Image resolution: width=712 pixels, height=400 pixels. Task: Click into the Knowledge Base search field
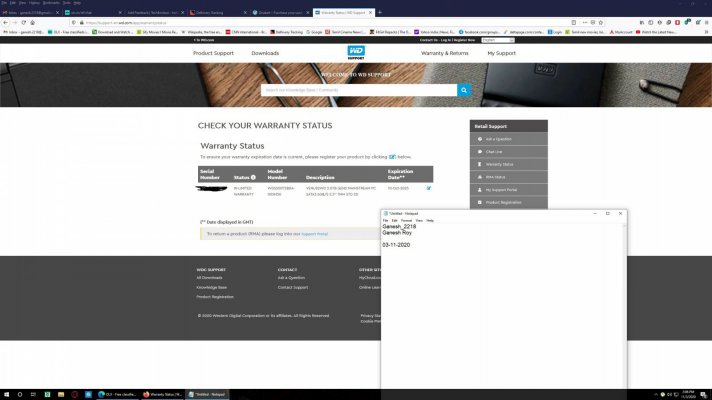click(x=359, y=90)
